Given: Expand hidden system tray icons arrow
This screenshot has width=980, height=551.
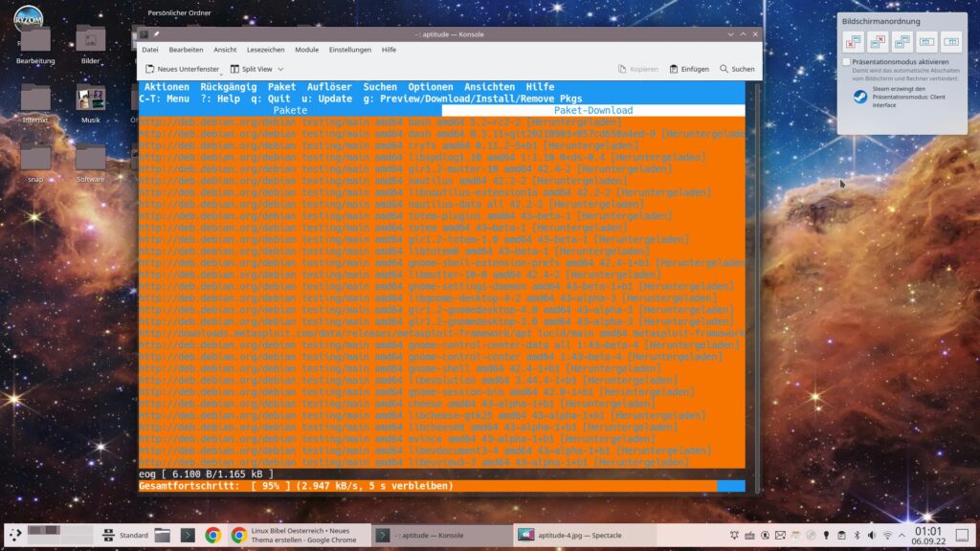Looking at the screenshot, I should coord(902,536).
